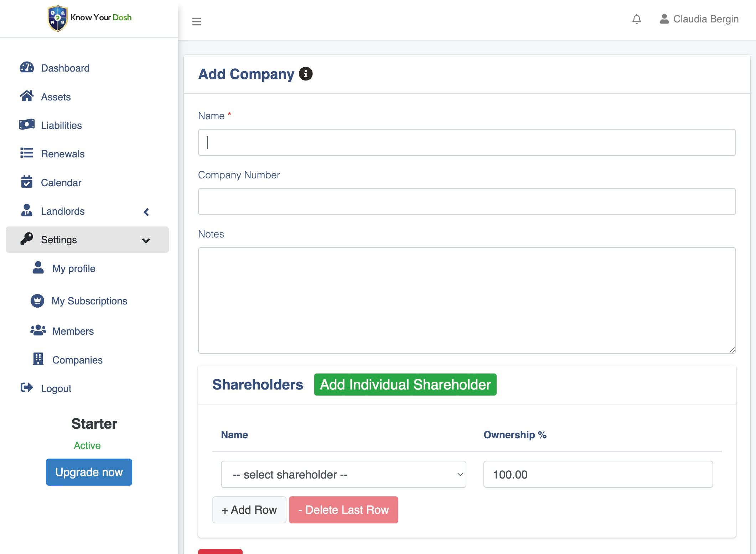756x554 pixels.
Task: Open My profile settings page
Action: [74, 268]
